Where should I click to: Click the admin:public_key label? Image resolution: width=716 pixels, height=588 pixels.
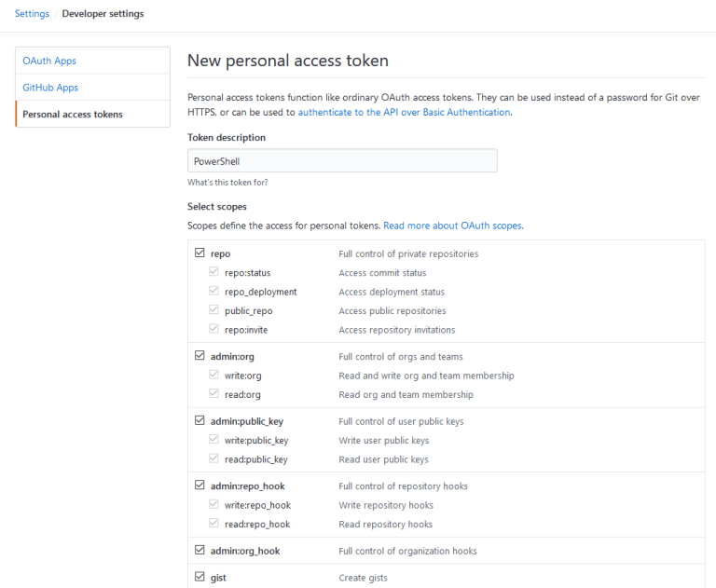point(247,421)
